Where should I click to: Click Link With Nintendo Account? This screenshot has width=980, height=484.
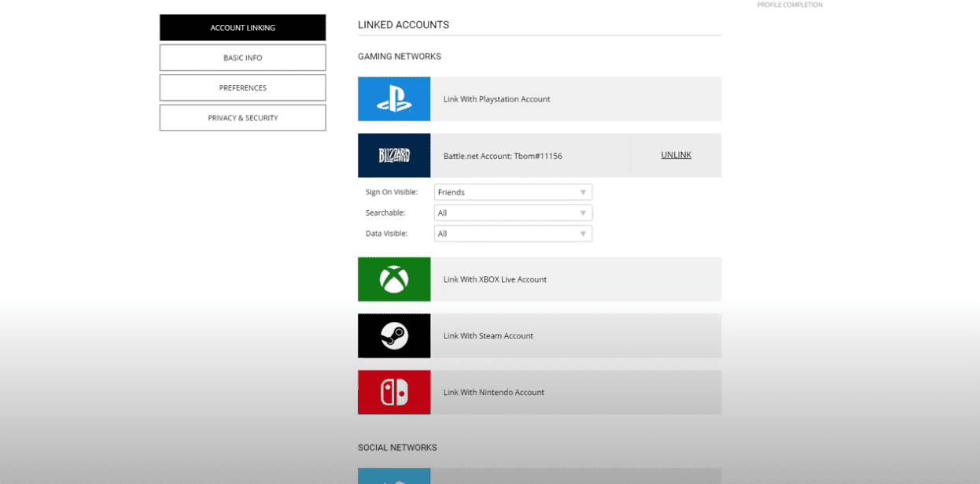pyautogui.click(x=494, y=392)
